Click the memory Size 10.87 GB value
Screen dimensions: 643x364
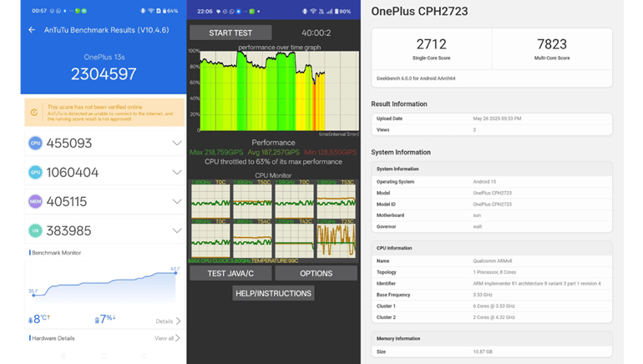(x=483, y=351)
